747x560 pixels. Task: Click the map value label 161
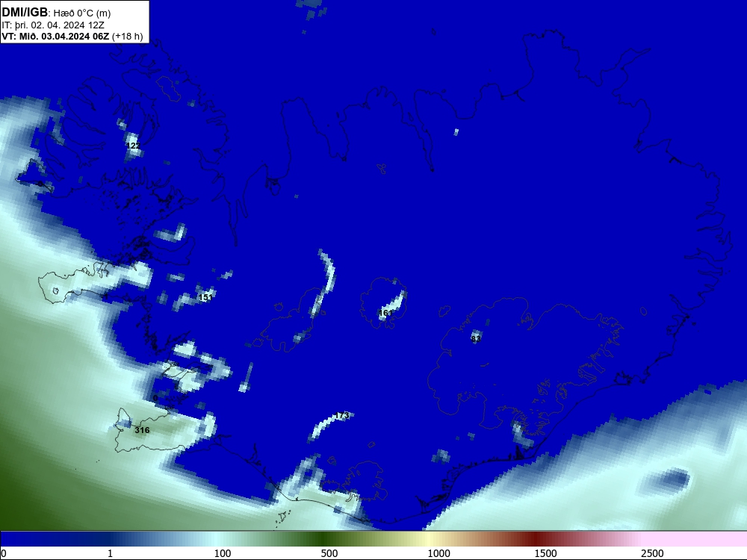[x=385, y=313]
